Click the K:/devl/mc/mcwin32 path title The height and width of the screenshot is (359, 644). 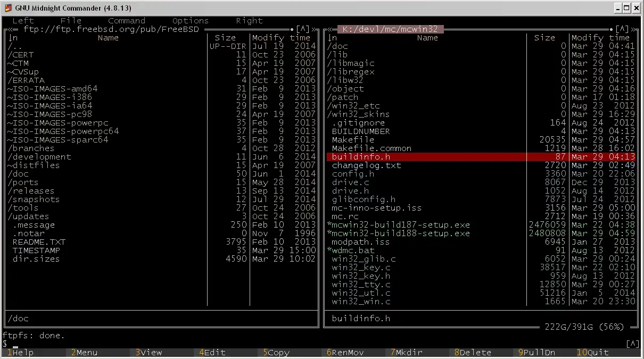click(x=390, y=29)
